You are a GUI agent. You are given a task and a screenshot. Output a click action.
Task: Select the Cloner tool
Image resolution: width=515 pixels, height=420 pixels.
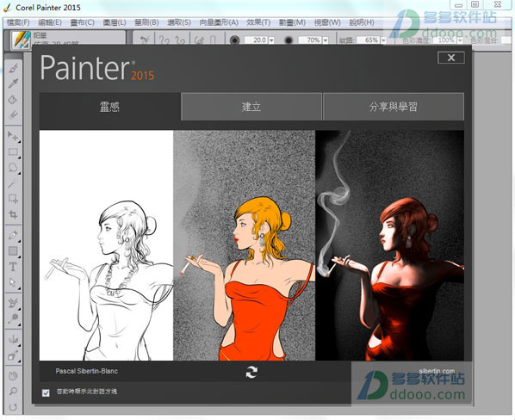13,303
